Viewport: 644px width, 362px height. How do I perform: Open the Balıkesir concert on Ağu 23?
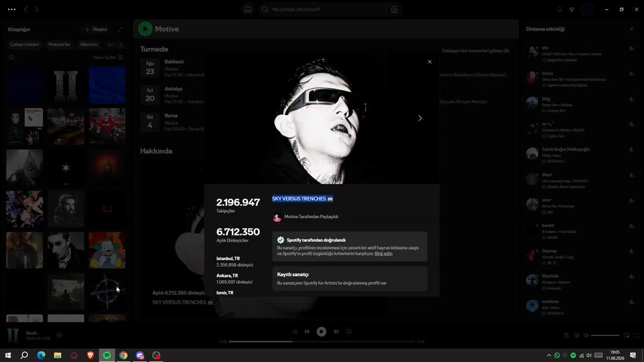pyautogui.click(x=172, y=68)
